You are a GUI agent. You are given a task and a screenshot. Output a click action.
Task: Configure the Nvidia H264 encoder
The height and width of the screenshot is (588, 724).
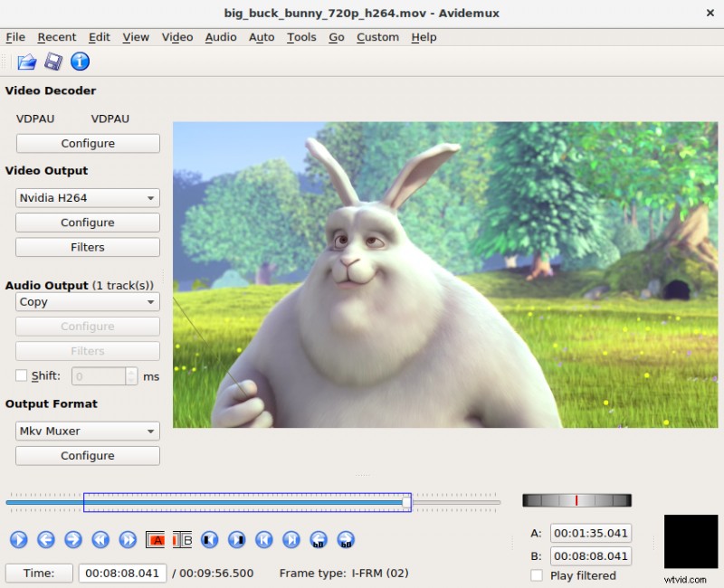click(x=87, y=222)
